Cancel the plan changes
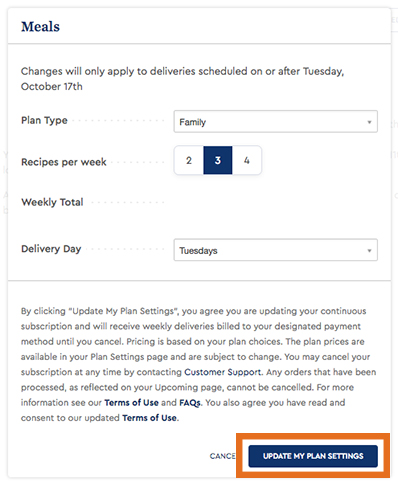 (223, 456)
